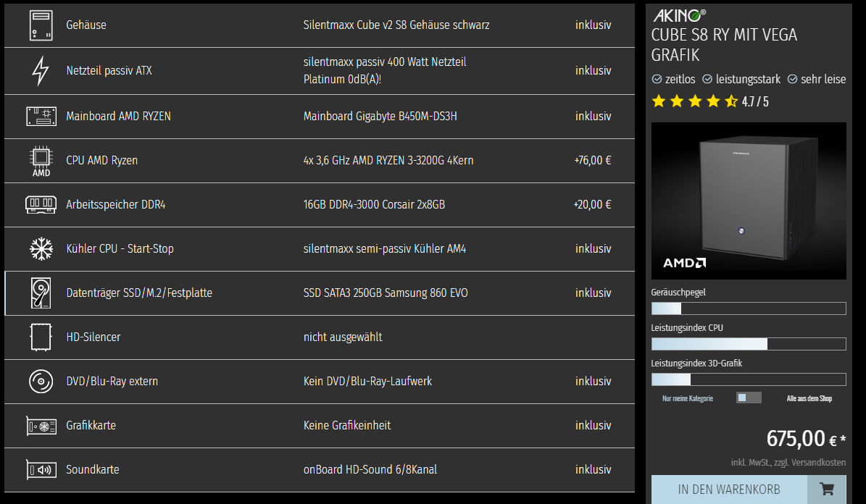Image resolution: width=866 pixels, height=504 pixels.
Task: Click the Kein DVD/Blu-Ray-Laufwerk text
Action: pyautogui.click(x=368, y=381)
